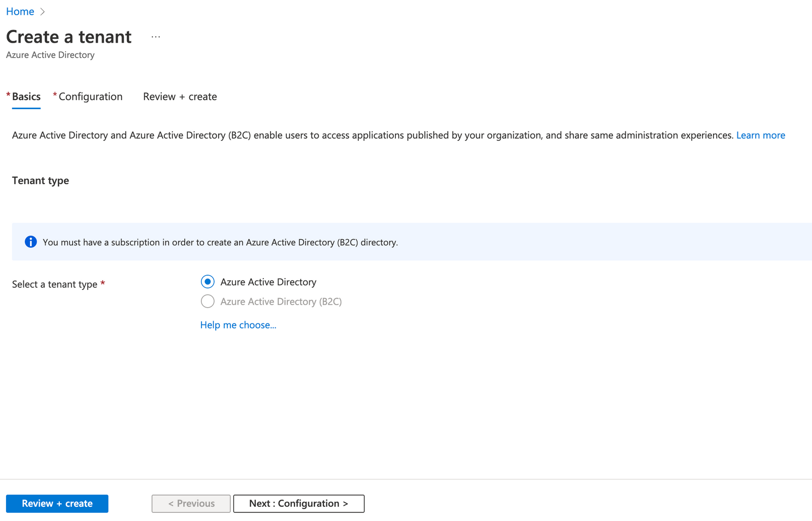The height and width of the screenshot is (521, 812).
Task: Click the required asterisk beside Basics tab
Action: tap(8, 95)
